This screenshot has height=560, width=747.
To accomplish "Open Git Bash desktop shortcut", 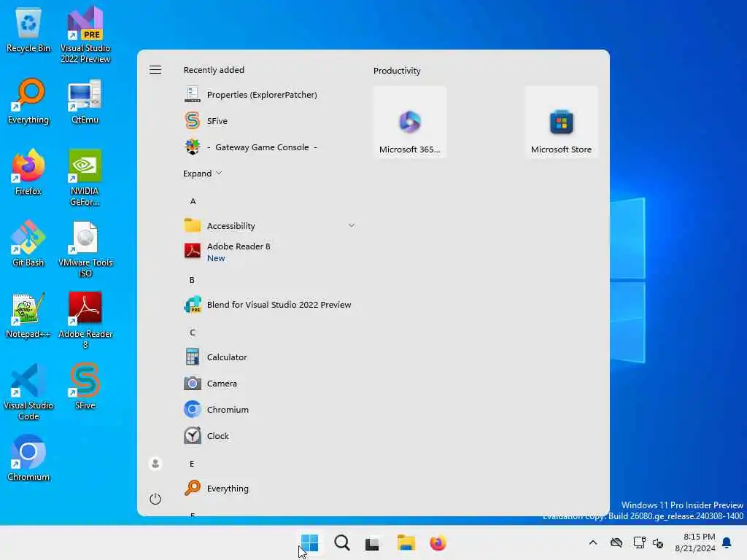I will coord(28,244).
